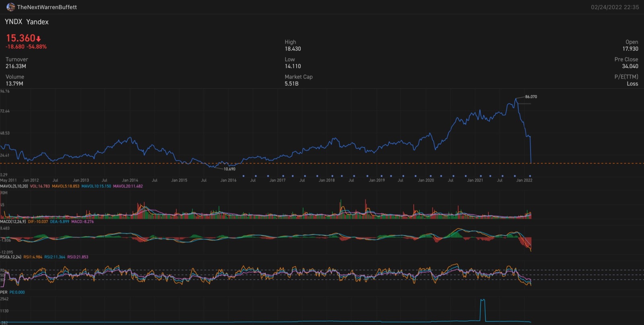
Task: Click the Jan 2021 date axis label
Action: pyautogui.click(x=475, y=180)
